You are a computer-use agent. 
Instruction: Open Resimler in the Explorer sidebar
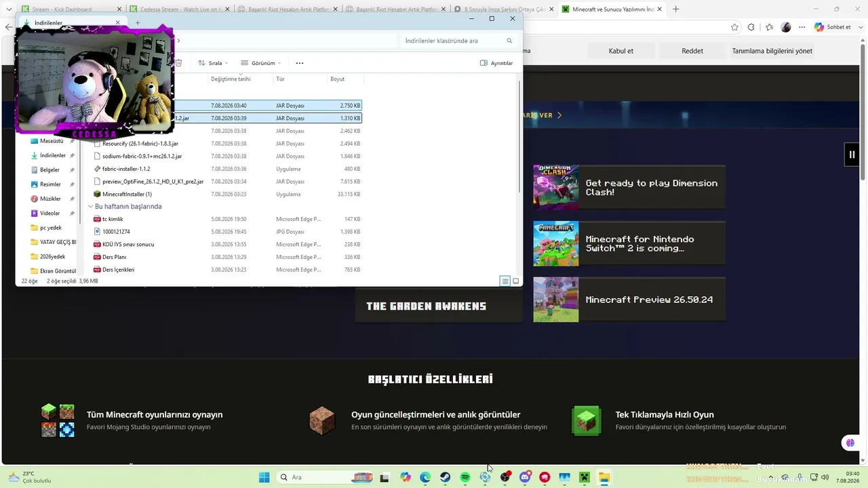(x=52, y=184)
